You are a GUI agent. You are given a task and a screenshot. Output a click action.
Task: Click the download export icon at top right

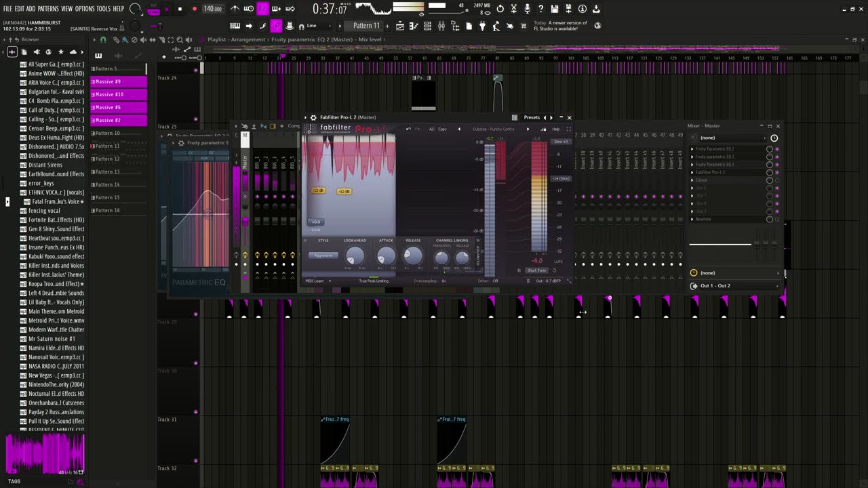pyautogui.click(x=596, y=9)
